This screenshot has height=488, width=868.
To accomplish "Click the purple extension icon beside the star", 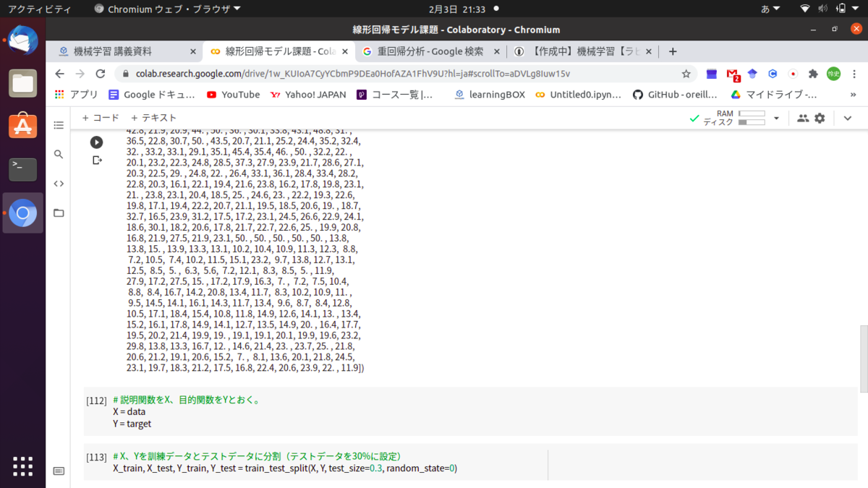I will pyautogui.click(x=712, y=74).
